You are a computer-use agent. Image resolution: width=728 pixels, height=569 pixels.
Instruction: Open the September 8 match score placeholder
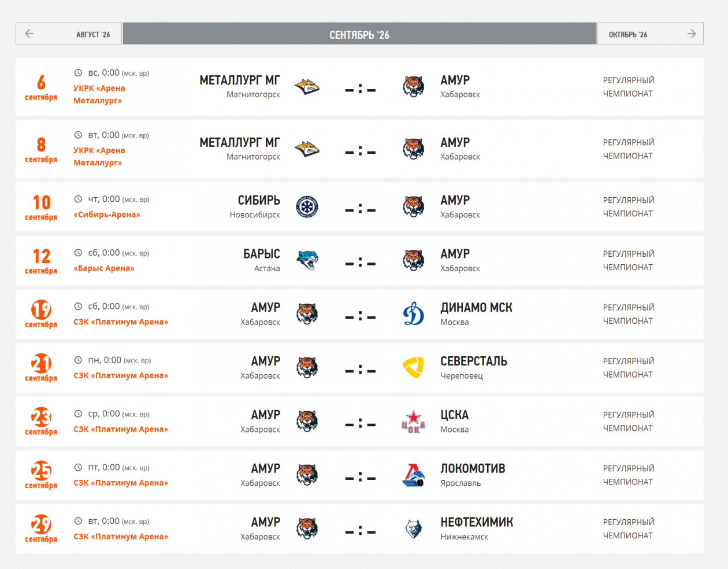(x=361, y=152)
